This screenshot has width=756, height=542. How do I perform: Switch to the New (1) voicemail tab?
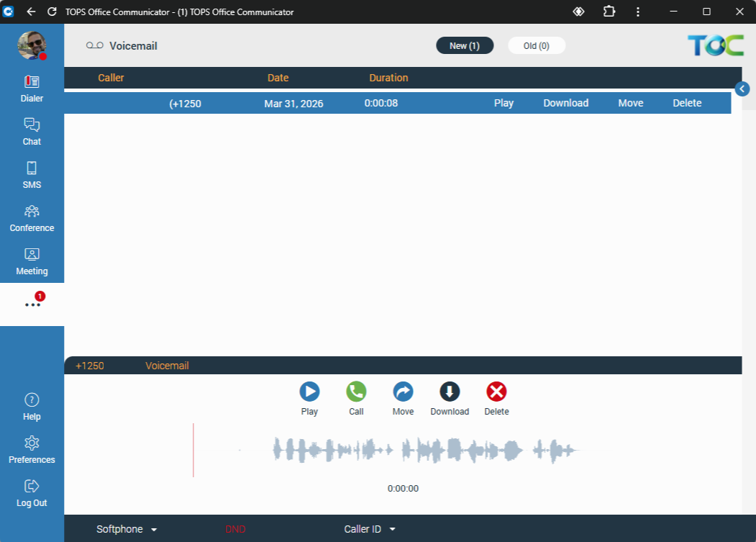[x=465, y=46]
